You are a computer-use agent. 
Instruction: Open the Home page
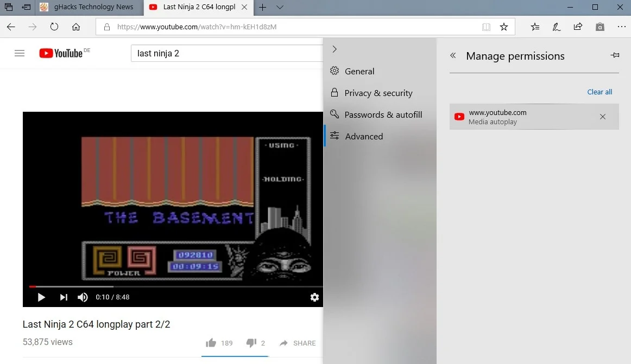(x=76, y=27)
